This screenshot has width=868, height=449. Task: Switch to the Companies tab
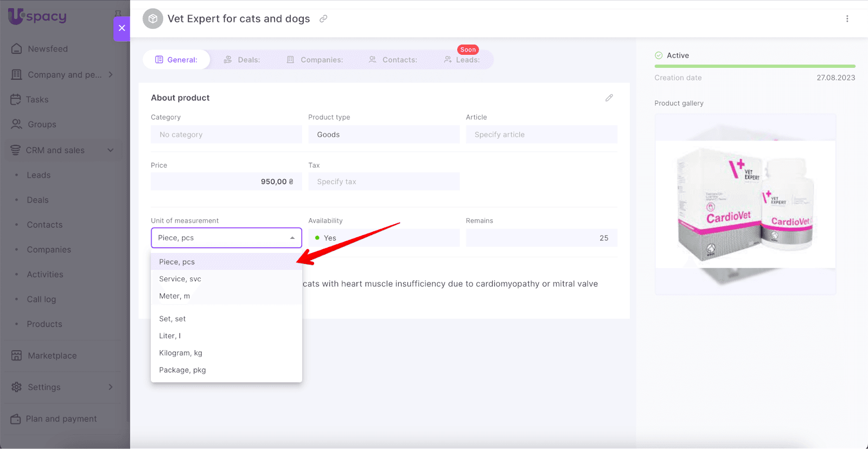coord(315,60)
